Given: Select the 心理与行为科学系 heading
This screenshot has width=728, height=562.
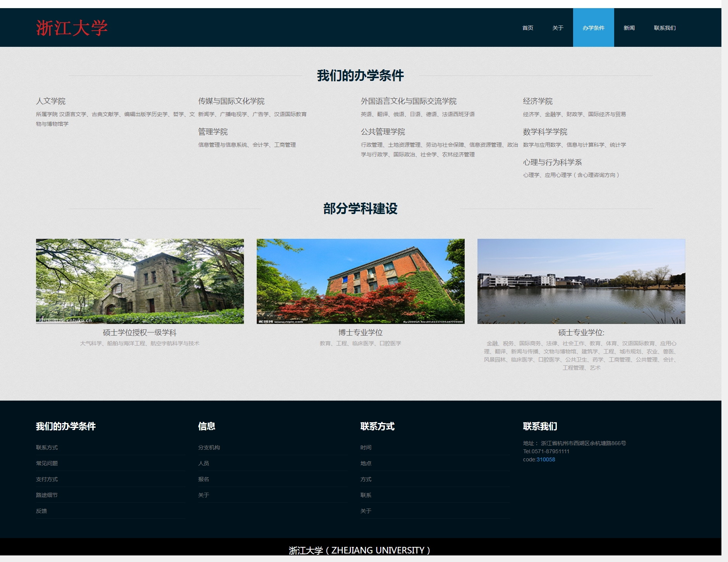Looking at the screenshot, I should (552, 162).
